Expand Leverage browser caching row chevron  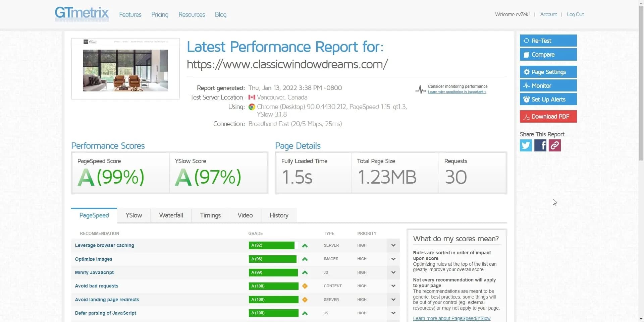pyautogui.click(x=393, y=245)
